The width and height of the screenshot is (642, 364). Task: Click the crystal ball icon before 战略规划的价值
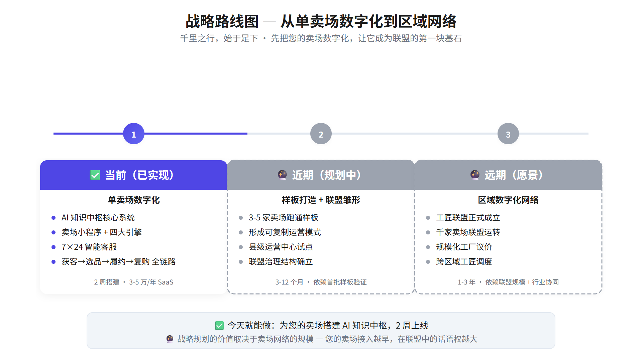170,339
